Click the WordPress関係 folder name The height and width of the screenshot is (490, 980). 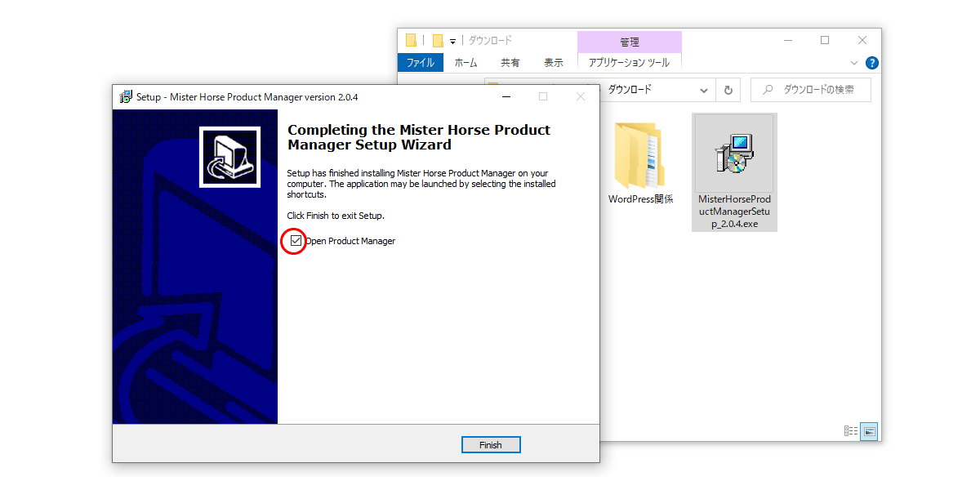[640, 198]
